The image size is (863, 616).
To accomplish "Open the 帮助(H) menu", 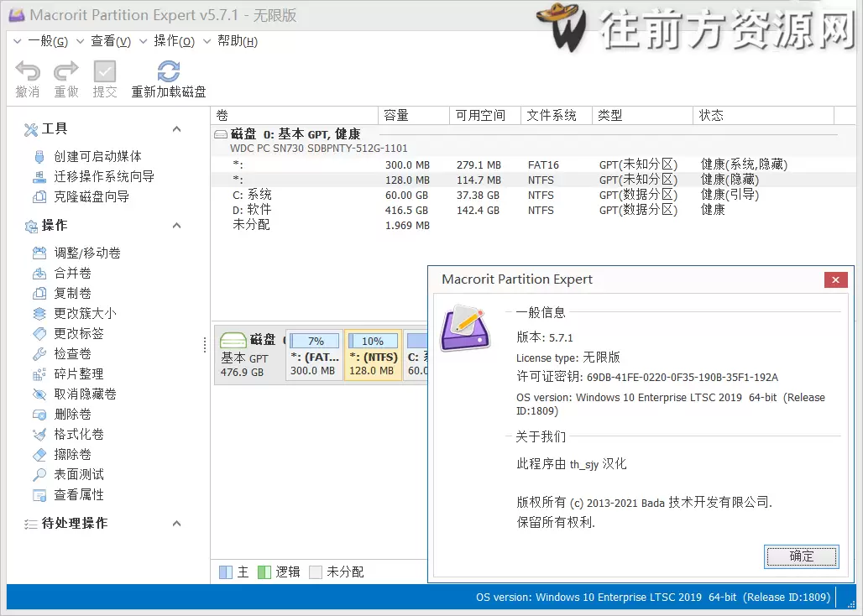I will pos(238,41).
